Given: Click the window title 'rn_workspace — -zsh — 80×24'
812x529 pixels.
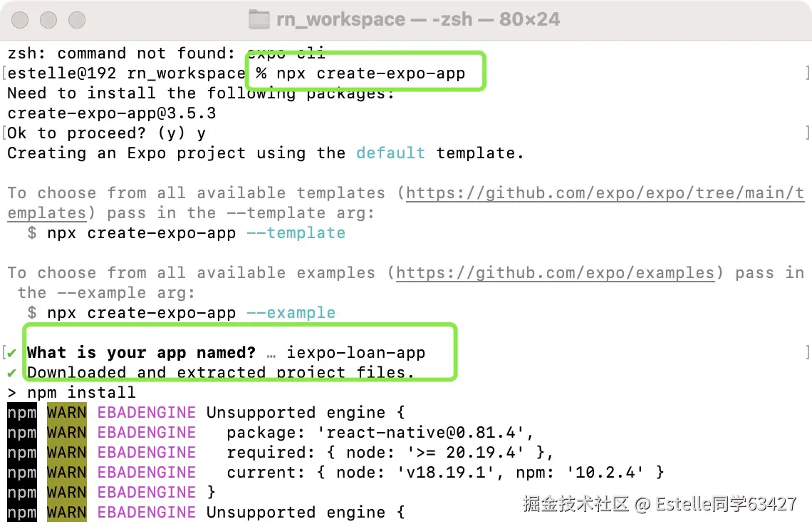Looking at the screenshot, I should pos(417,19).
